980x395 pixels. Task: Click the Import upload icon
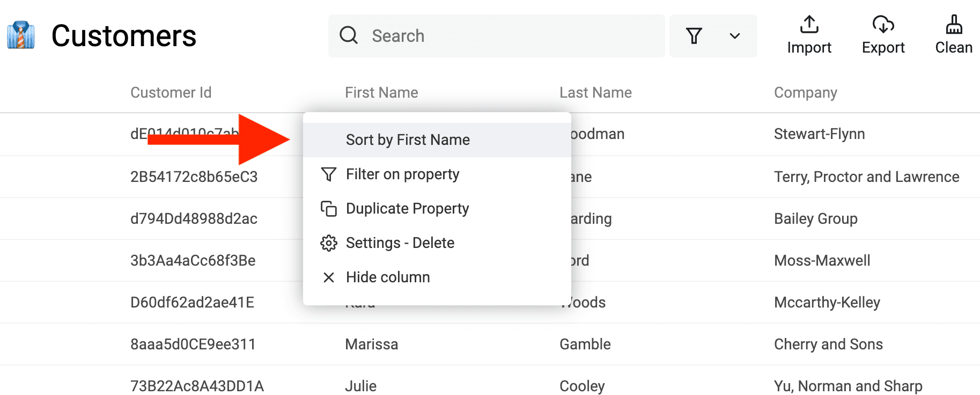click(809, 25)
